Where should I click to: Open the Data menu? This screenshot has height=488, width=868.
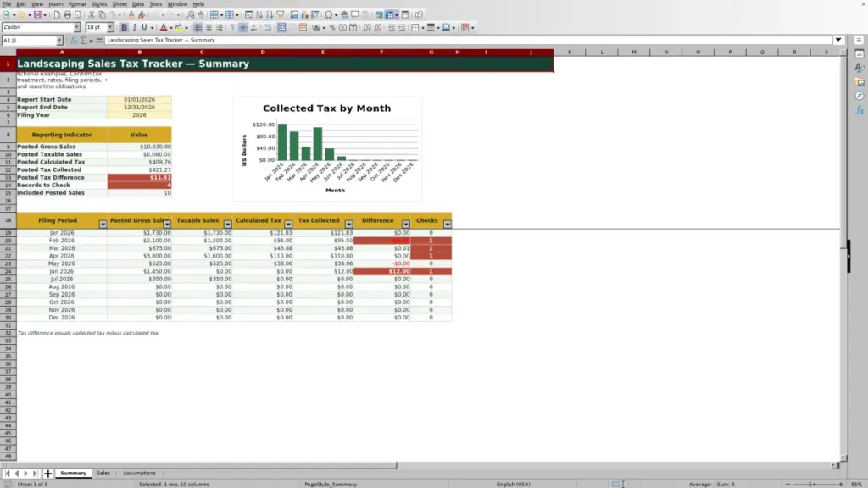[138, 4]
